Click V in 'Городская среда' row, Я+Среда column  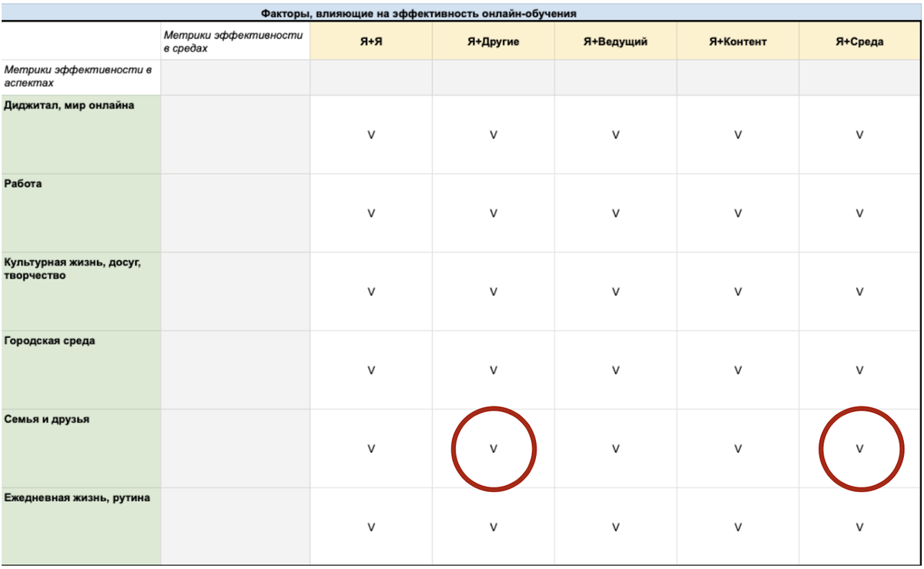(x=860, y=370)
